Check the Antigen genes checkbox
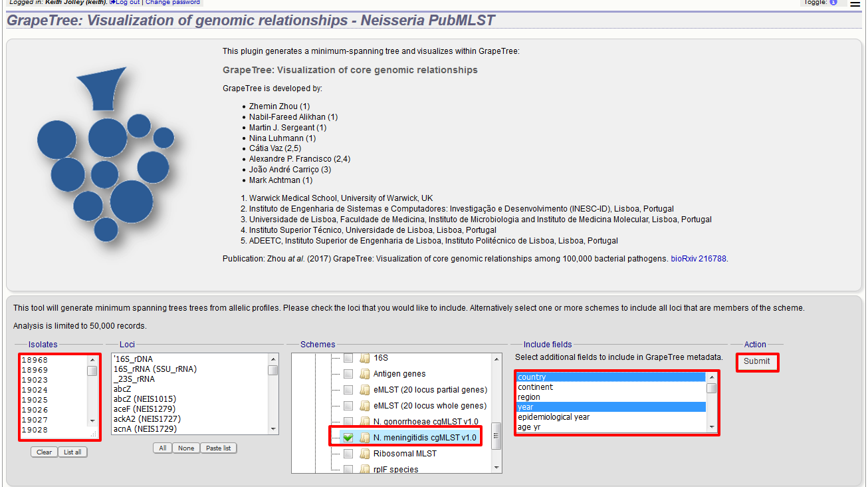The height and width of the screenshot is (487, 868). (348, 374)
